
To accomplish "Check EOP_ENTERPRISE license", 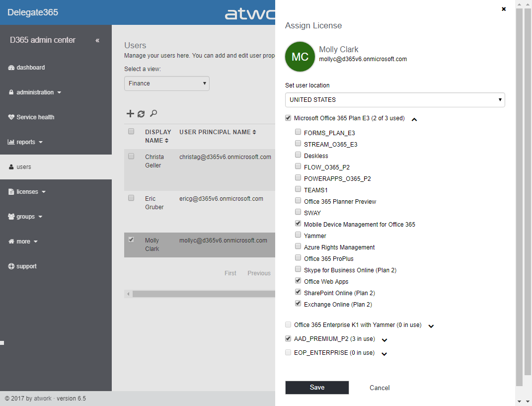I will click(288, 352).
